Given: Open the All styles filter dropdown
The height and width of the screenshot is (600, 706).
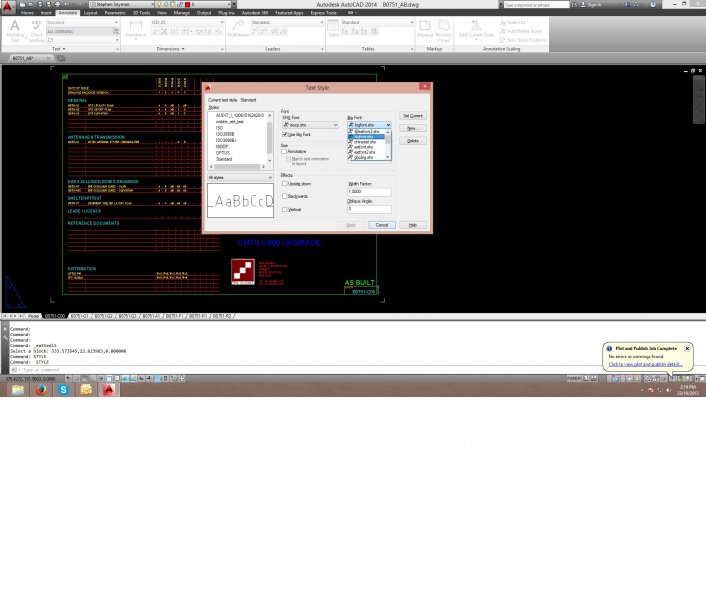Looking at the screenshot, I should [240, 178].
